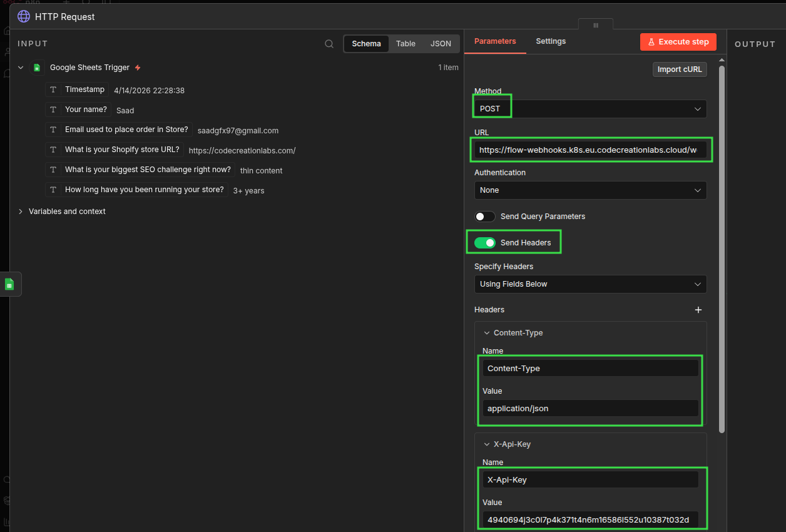Click the HTTP Request globe icon

tap(24, 17)
